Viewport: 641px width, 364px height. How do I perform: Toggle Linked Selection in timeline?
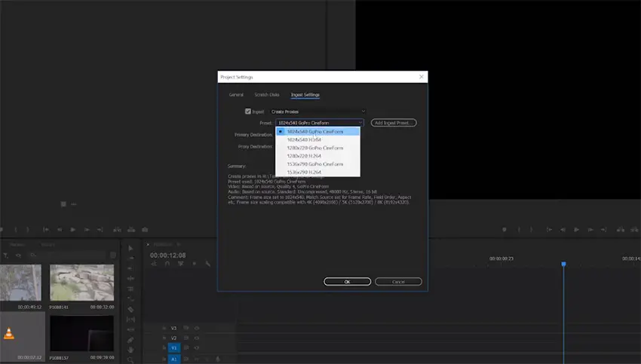[x=181, y=264]
